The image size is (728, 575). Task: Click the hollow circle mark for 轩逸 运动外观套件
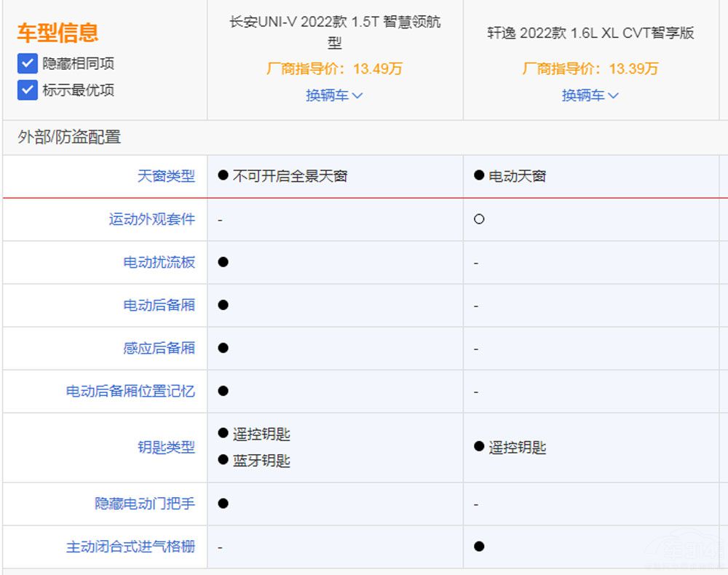478,220
